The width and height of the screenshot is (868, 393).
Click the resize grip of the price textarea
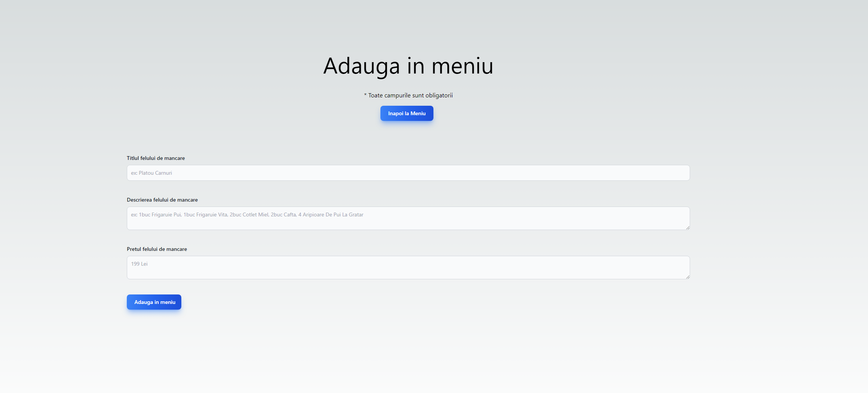click(x=687, y=277)
